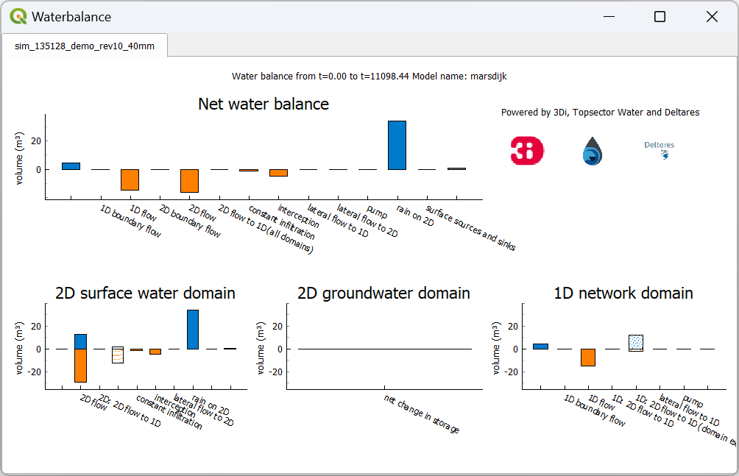Click the 'net change in storage' axis label
The height and width of the screenshot is (476, 739).
pyautogui.click(x=421, y=414)
